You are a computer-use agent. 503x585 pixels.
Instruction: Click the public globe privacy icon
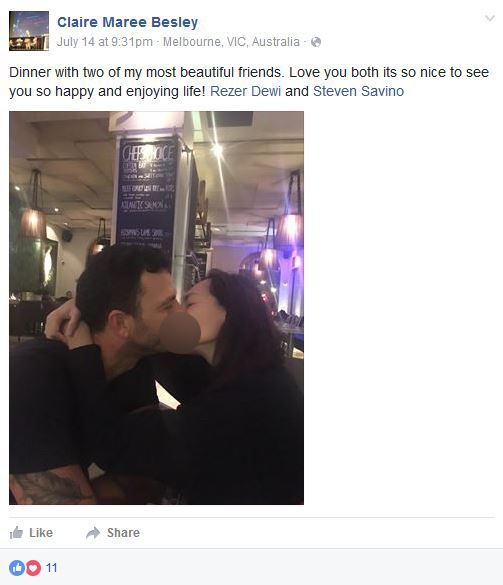[x=316, y=42]
